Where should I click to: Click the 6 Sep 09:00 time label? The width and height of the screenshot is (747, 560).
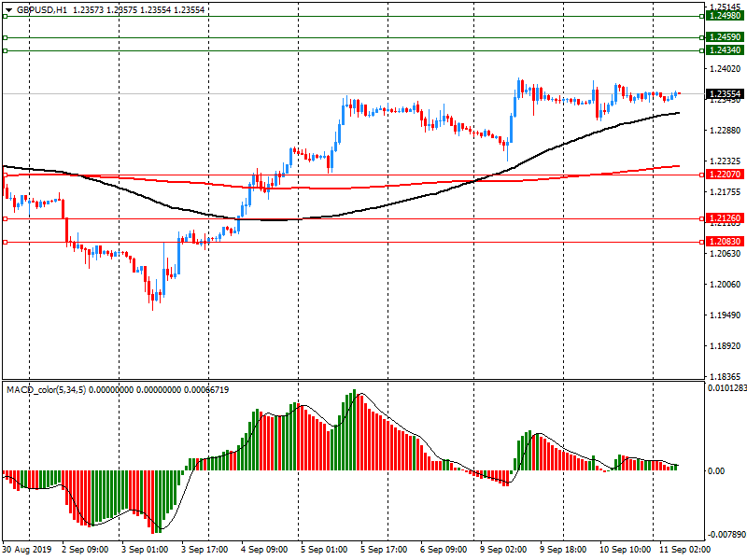(x=444, y=550)
